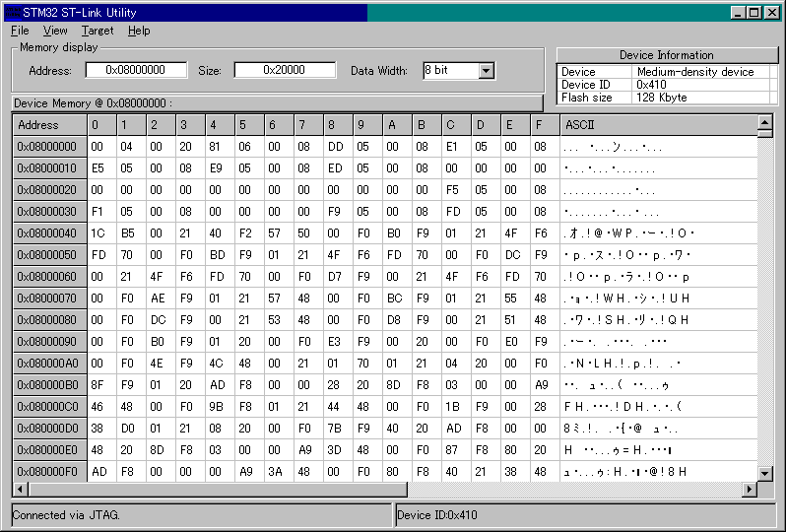
Task: Click cell BD in row 0x08000050
Action: tap(220, 255)
